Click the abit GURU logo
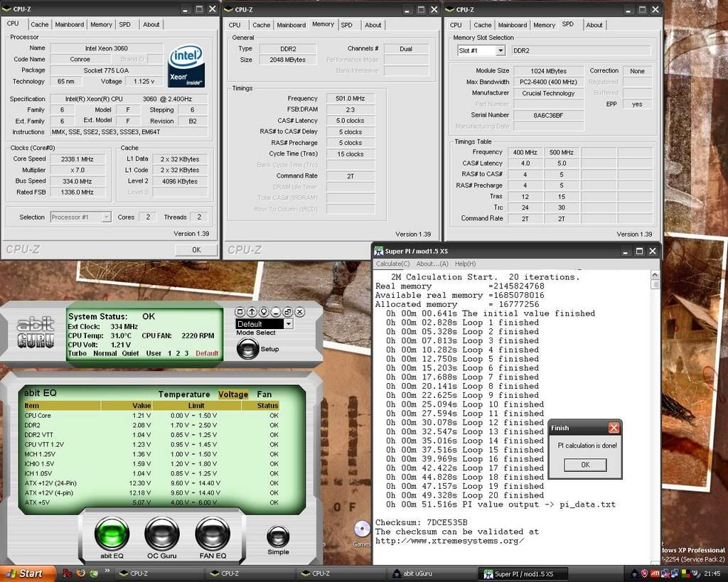This screenshot has width=728, height=582. 36,333
